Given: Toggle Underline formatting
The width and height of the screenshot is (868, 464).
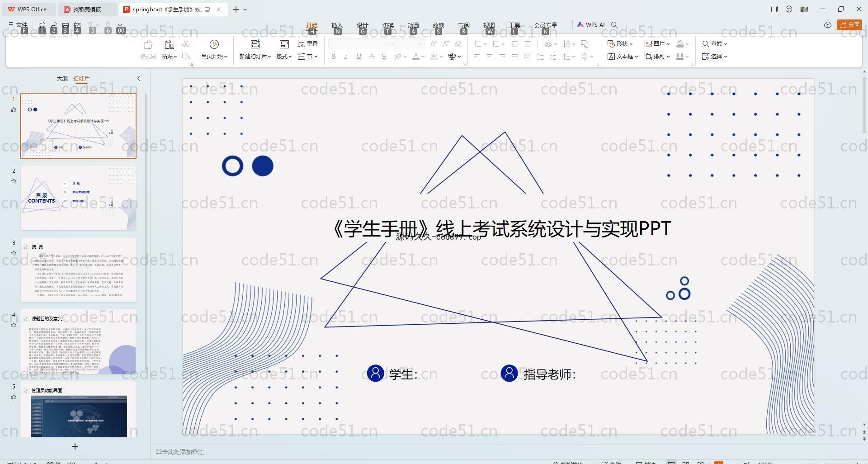Looking at the screenshot, I should [x=359, y=57].
